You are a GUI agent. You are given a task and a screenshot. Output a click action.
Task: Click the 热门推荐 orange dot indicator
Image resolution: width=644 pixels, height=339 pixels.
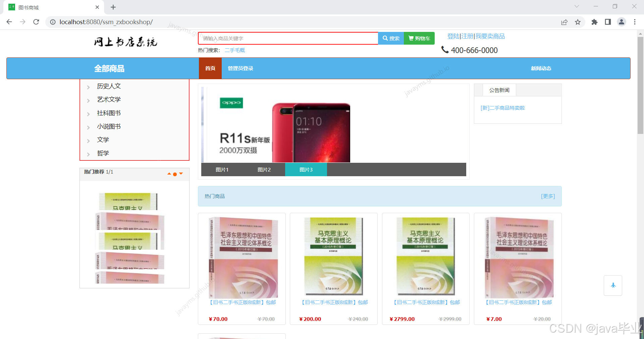[x=175, y=174]
